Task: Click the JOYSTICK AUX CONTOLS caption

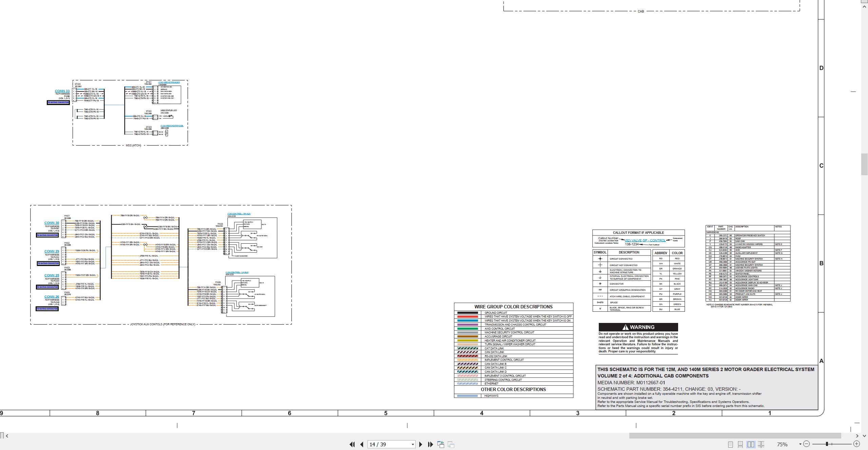Action: pos(163,324)
